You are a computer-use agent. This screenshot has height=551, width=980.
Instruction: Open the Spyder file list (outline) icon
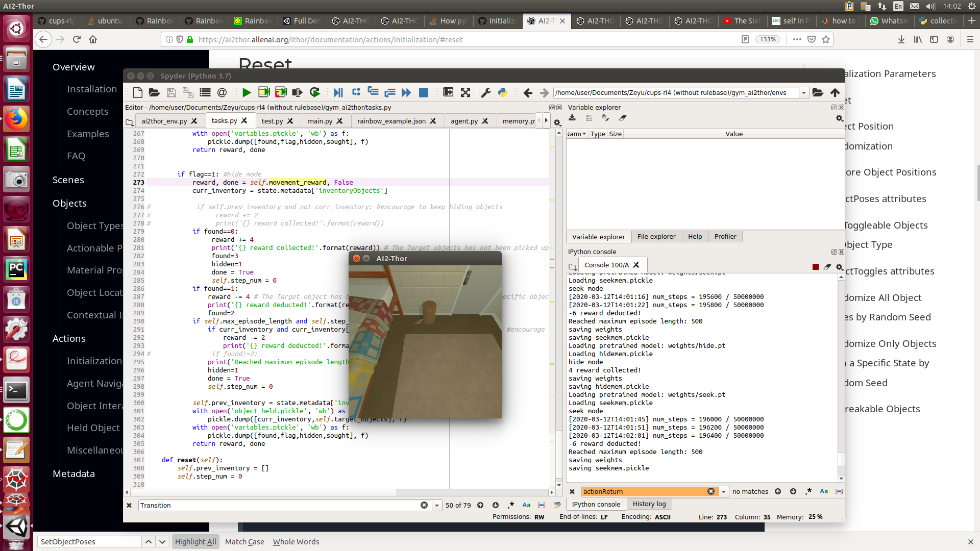205,92
